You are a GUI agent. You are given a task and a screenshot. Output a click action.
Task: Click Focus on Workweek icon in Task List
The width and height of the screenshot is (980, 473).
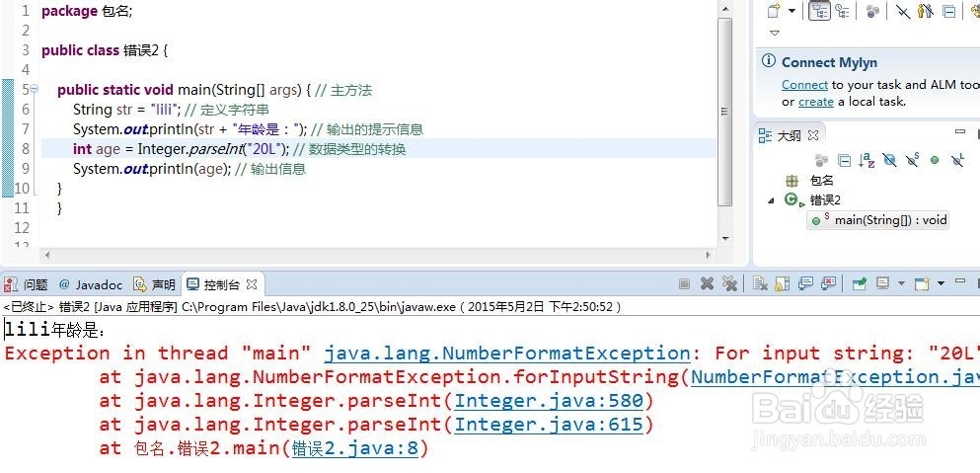872,11
